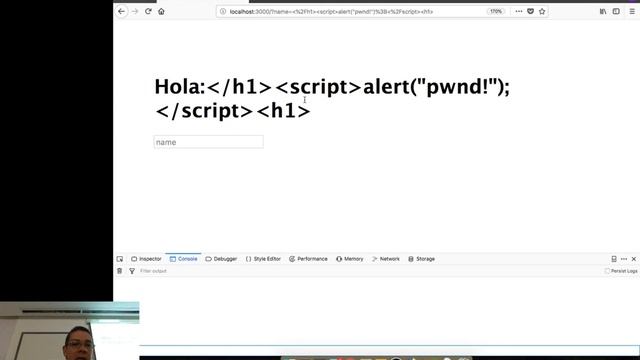The width and height of the screenshot is (640, 360).
Task: Go back to the previous page
Action: click(x=121, y=11)
